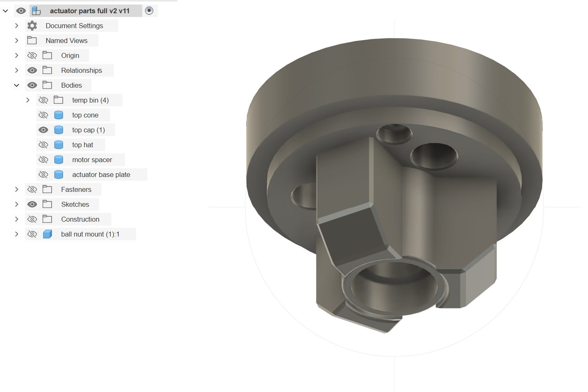The height and width of the screenshot is (392, 588).
Task: Hide the top cap (1) body
Action: [43, 129]
